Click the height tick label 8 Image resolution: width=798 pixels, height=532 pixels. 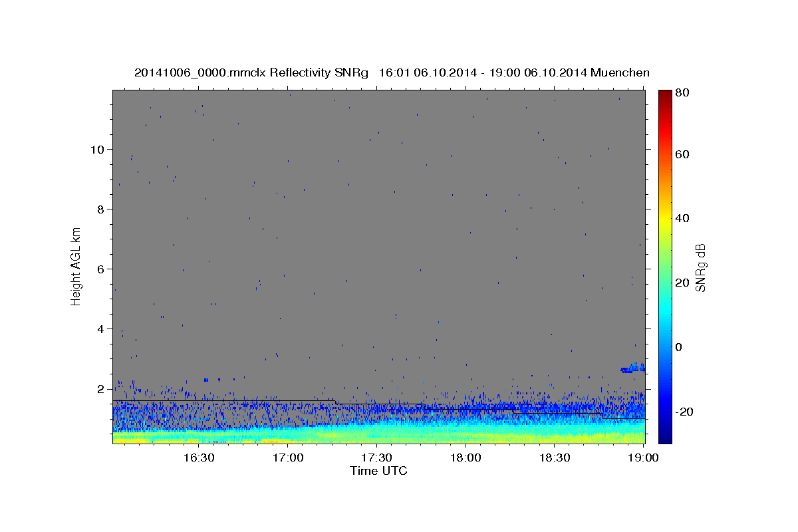(x=101, y=209)
